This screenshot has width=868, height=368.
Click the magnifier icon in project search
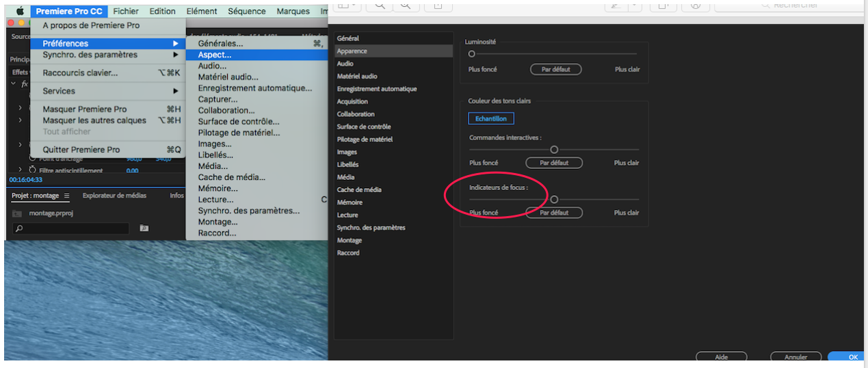pyautogui.click(x=19, y=228)
